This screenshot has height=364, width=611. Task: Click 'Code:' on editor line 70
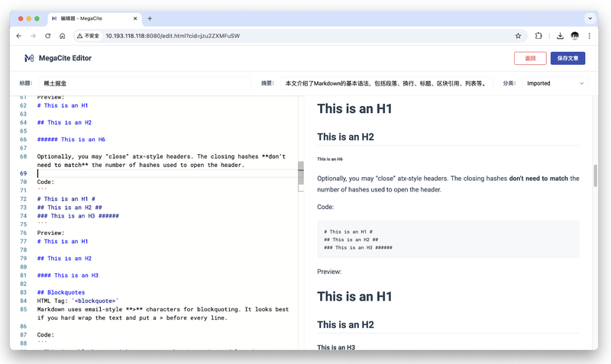pyautogui.click(x=46, y=182)
